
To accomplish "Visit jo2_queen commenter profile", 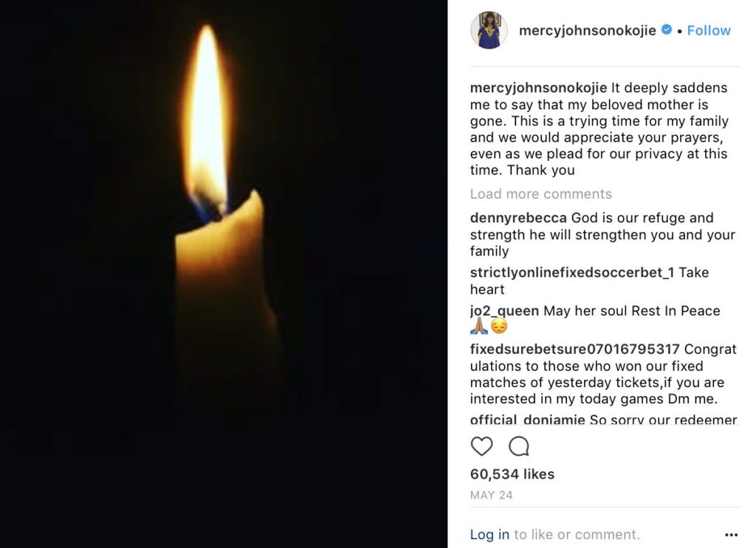I will [504, 311].
